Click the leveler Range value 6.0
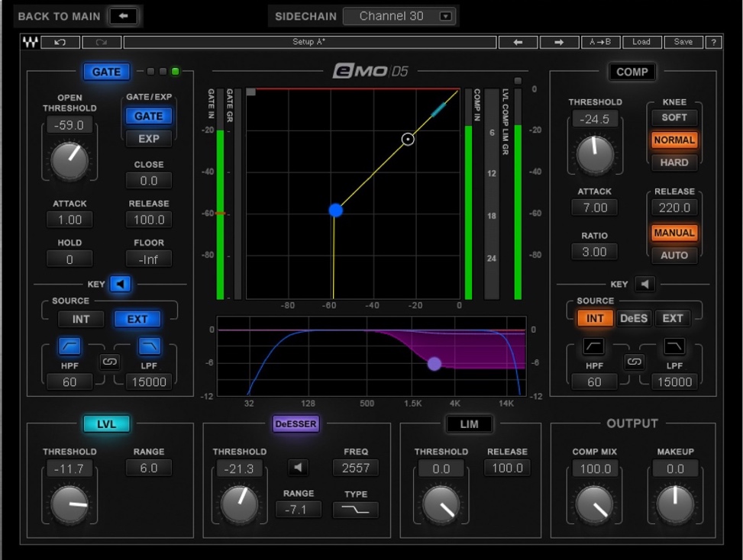This screenshot has height=560, width=743. pos(149,468)
